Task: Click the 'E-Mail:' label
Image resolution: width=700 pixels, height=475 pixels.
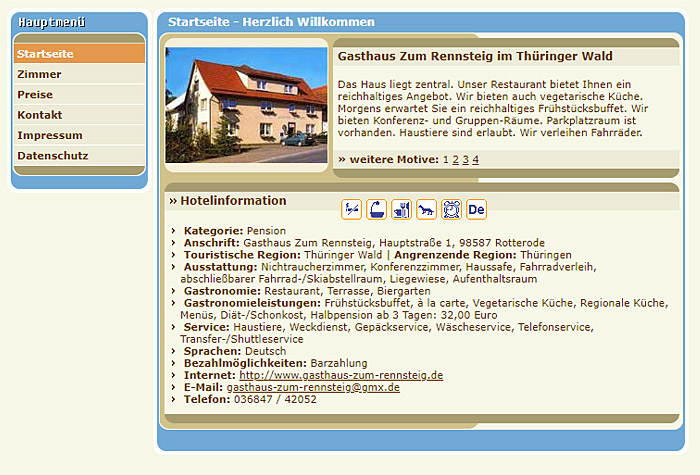Action: point(203,388)
